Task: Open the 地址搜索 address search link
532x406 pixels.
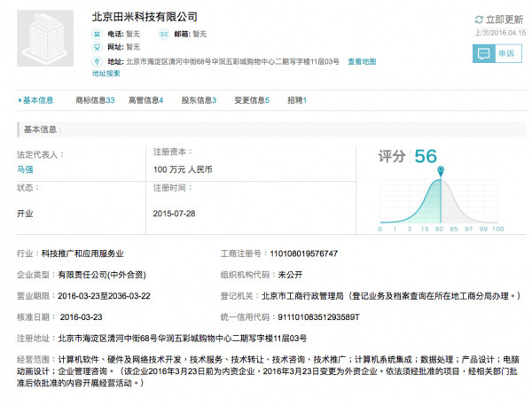Action: pos(106,74)
